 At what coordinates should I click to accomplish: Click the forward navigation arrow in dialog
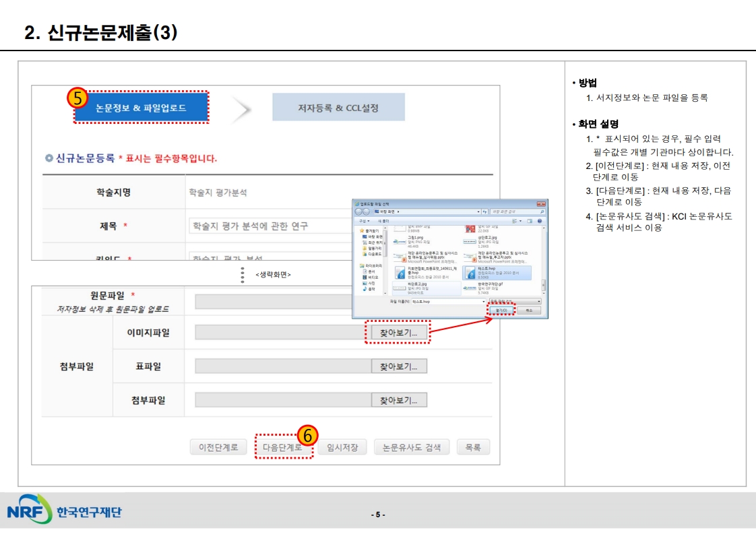366,211
